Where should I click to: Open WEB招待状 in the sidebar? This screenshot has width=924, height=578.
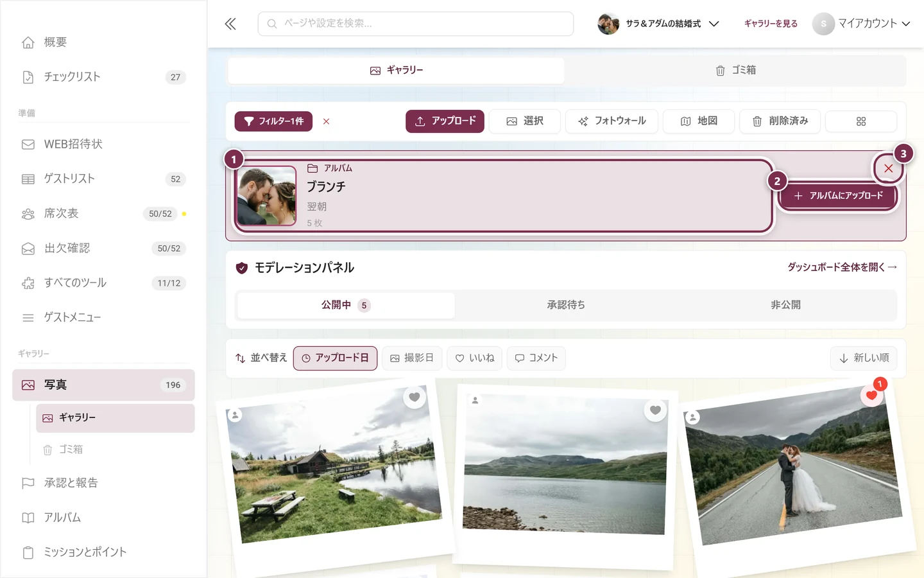(103, 144)
